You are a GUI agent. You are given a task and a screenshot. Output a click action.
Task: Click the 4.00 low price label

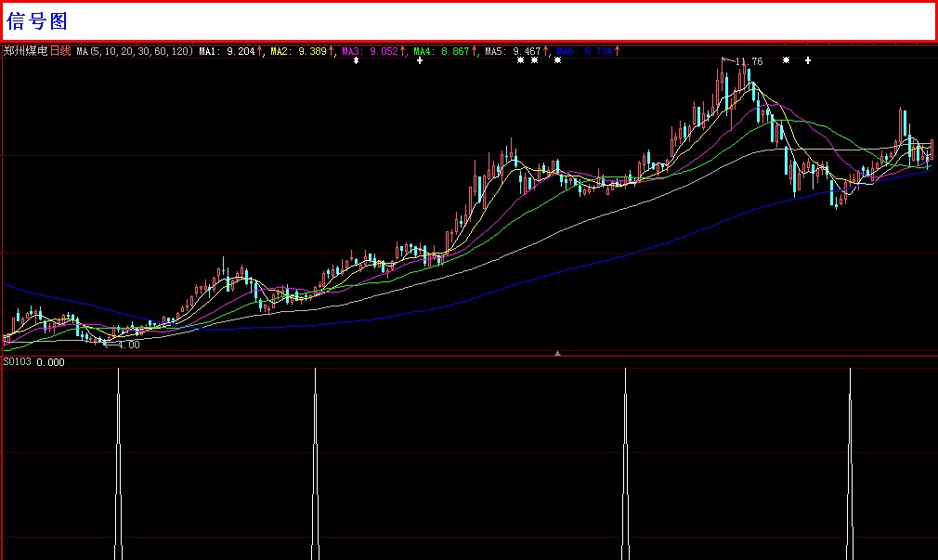coord(128,345)
